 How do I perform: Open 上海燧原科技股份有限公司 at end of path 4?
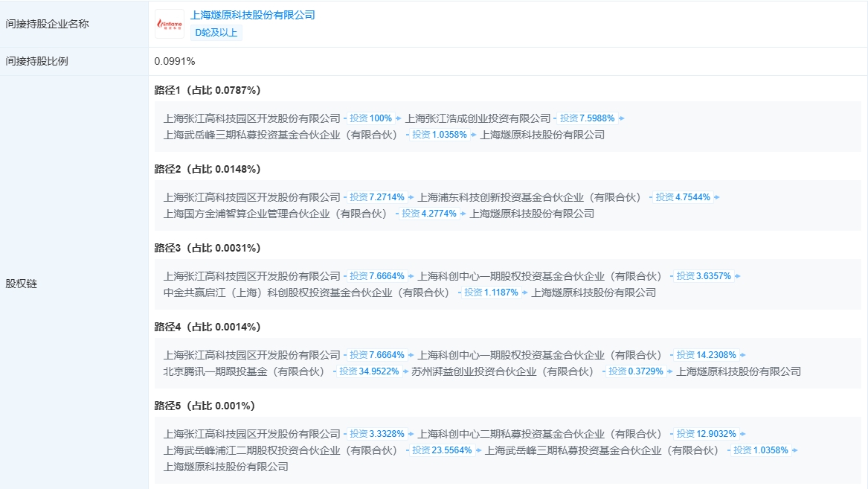click(x=739, y=372)
